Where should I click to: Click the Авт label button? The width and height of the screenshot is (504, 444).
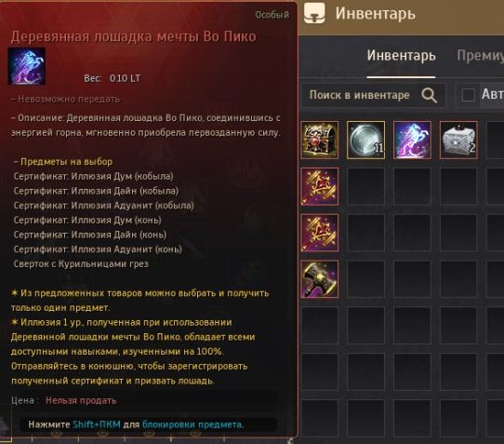coord(492,95)
